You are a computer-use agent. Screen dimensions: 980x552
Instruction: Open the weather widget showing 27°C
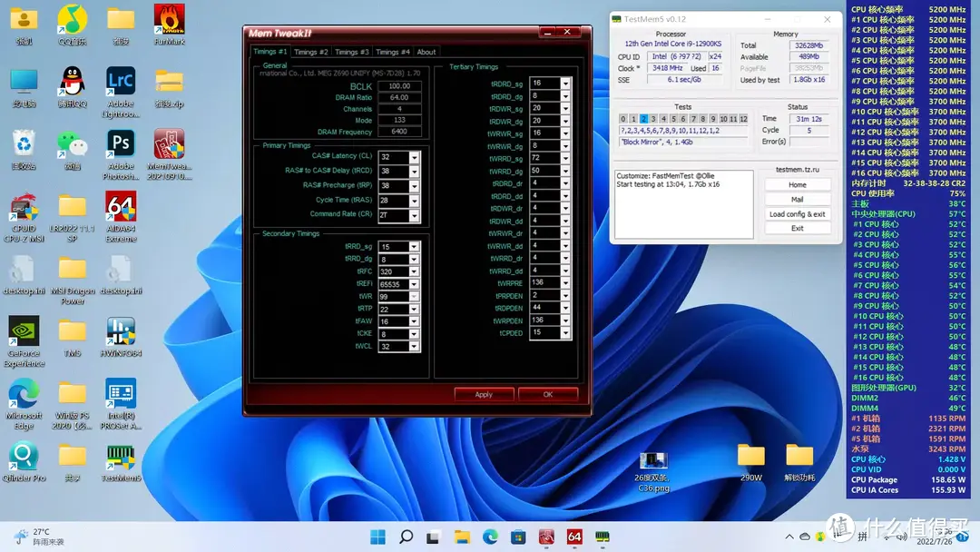tap(41, 537)
